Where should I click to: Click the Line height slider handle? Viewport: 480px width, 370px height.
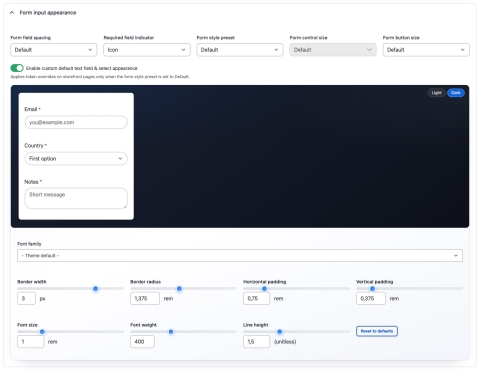point(280,332)
